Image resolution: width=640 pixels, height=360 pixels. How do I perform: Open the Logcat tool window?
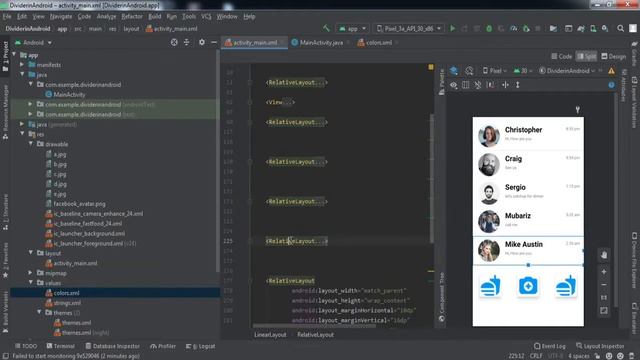coord(201,346)
